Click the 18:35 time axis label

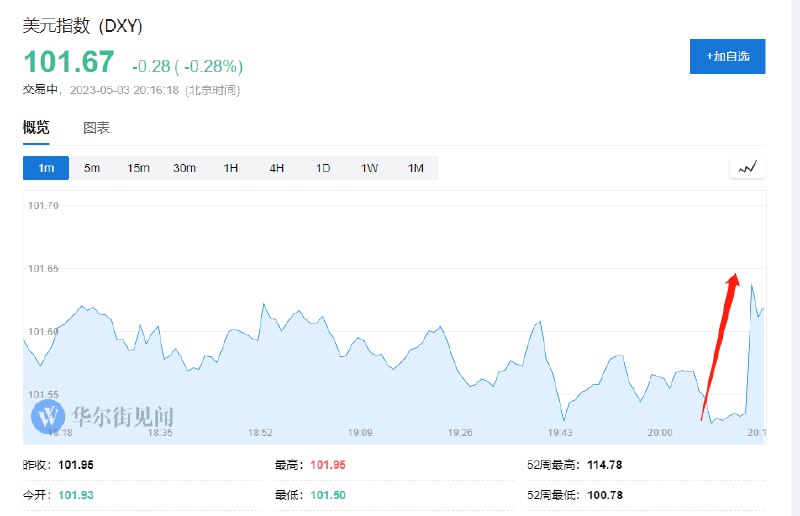click(x=160, y=433)
